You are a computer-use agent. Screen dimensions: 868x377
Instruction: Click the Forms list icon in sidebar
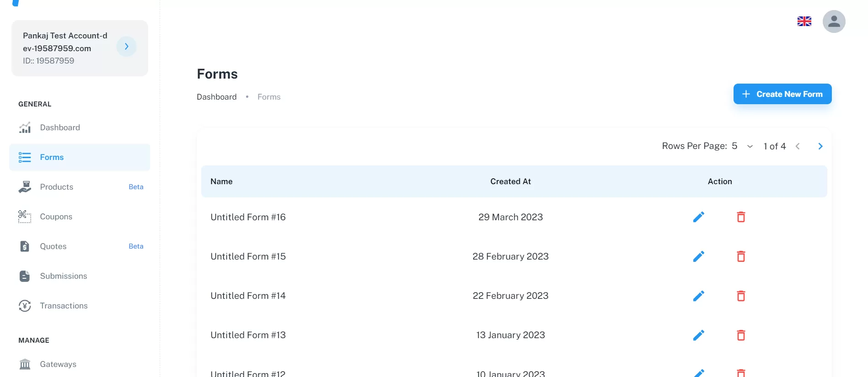tap(25, 157)
